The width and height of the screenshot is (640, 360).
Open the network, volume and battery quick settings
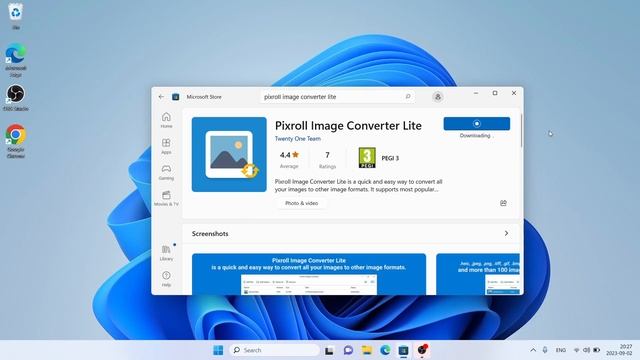point(587,350)
